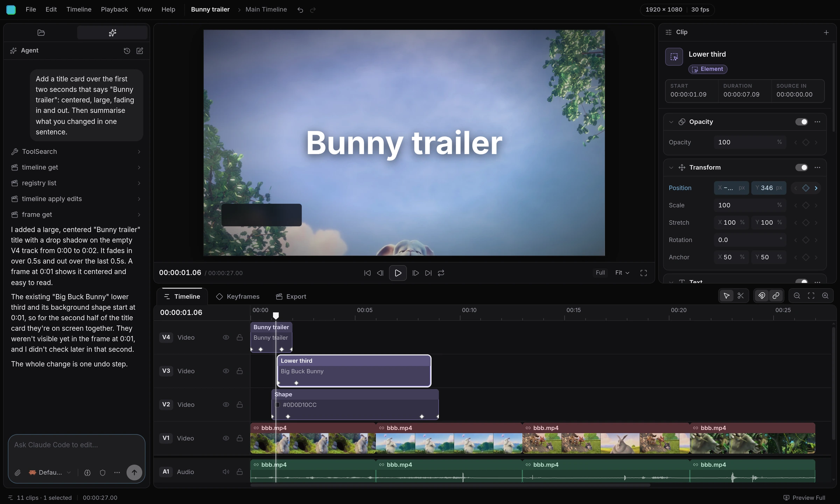Screen dimensions: 840x504
Task: Send the agent prompt
Action: [x=134, y=472]
